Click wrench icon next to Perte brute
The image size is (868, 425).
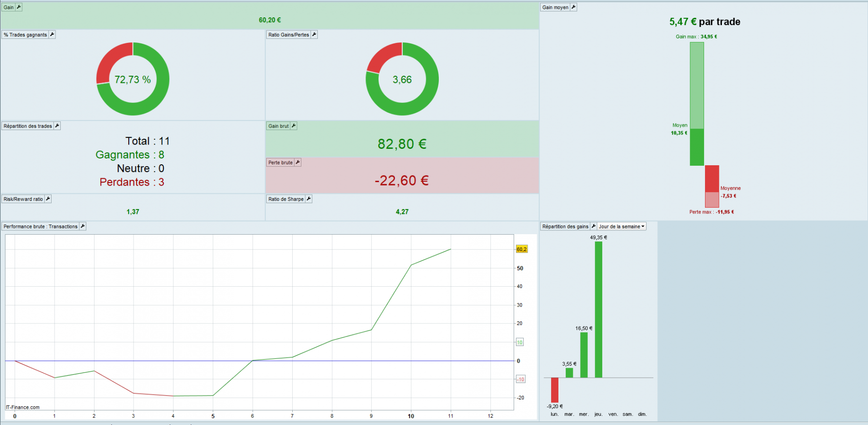pos(298,162)
